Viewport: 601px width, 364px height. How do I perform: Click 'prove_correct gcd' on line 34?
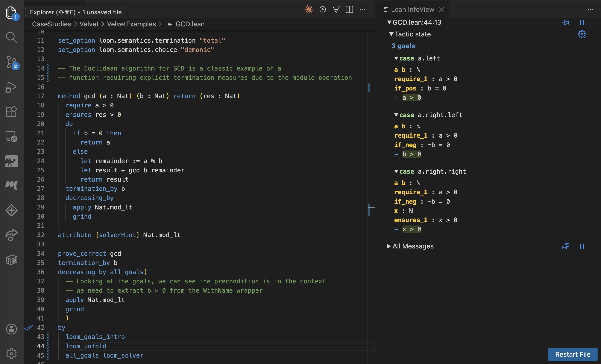click(89, 254)
